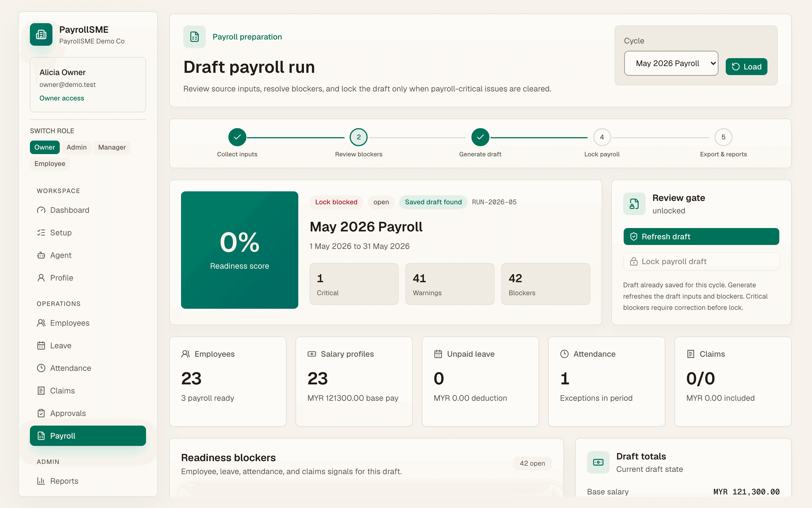Select the Review blockers step 2 marker
The width and height of the screenshot is (812, 508).
click(x=359, y=137)
